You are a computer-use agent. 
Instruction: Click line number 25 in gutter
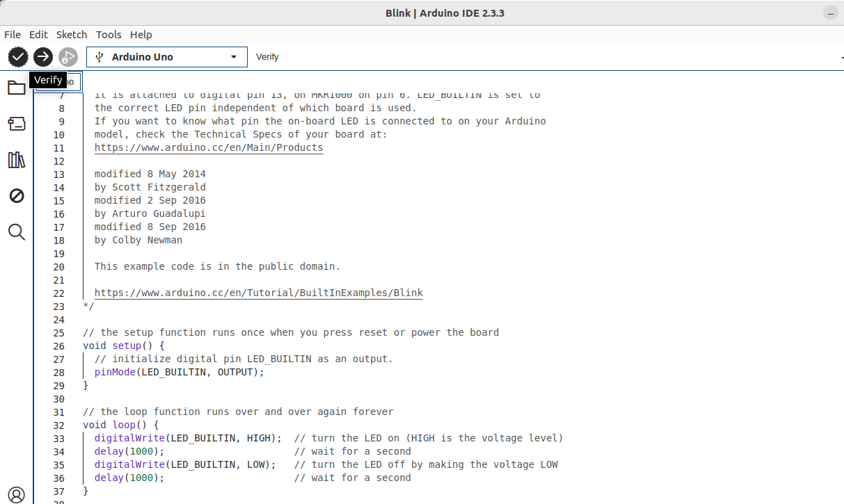[58, 332]
